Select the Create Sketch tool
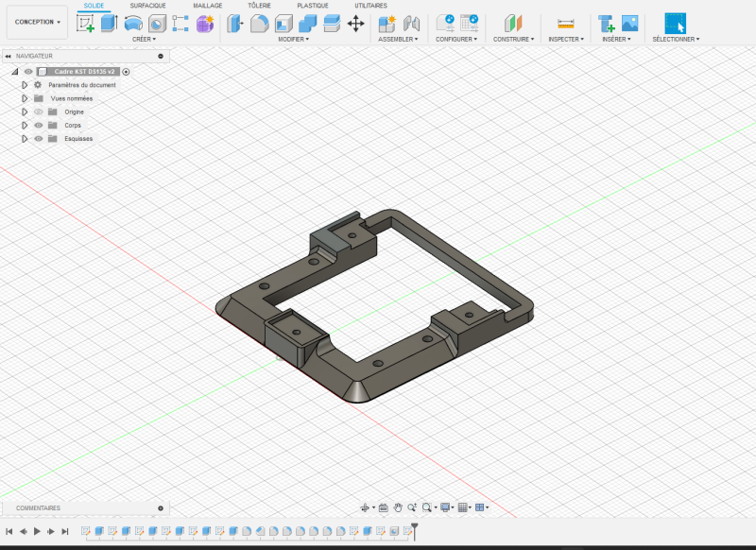Image resolution: width=756 pixels, height=550 pixels. (85, 23)
